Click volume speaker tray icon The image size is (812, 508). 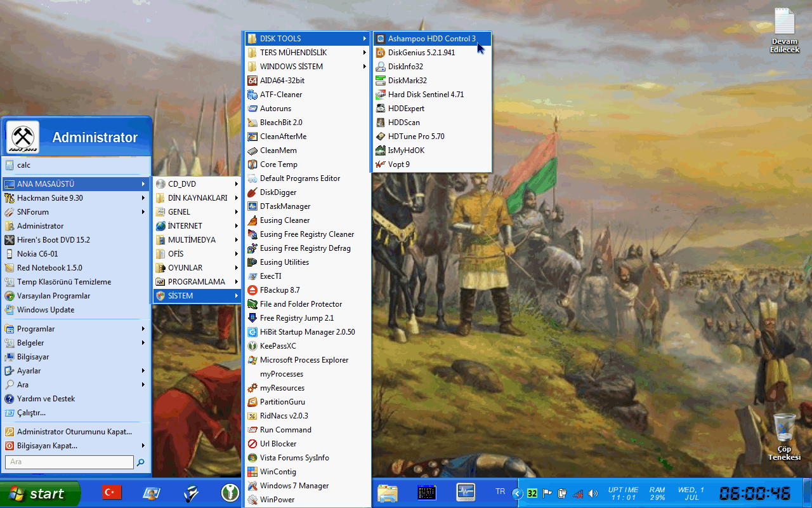pyautogui.click(x=593, y=493)
